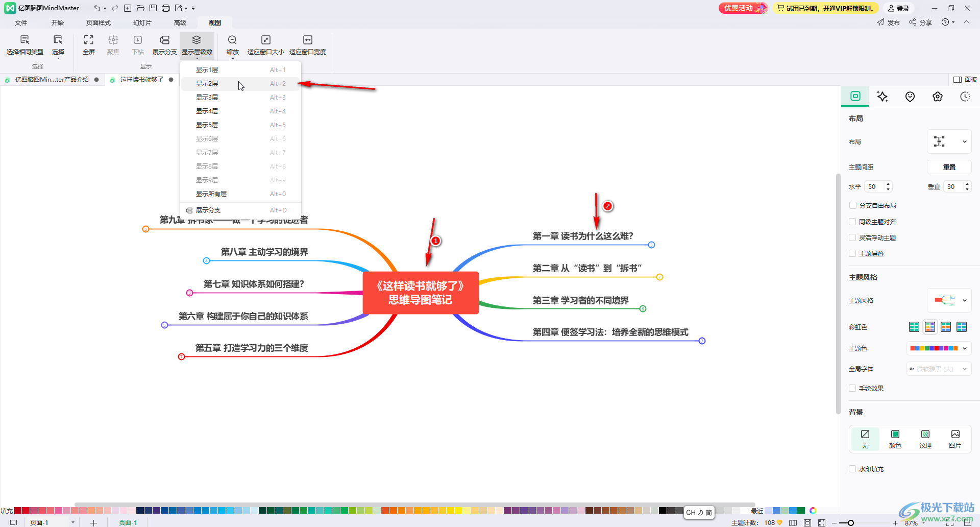The height and width of the screenshot is (527, 980).
Task: Open the AI sparkle panel tab
Action: [883, 97]
